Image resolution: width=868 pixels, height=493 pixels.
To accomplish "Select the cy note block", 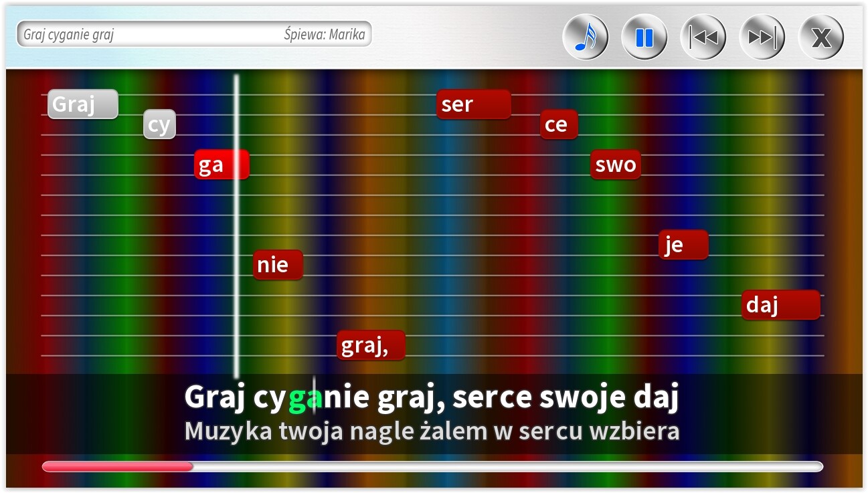I will (x=159, y=124).
